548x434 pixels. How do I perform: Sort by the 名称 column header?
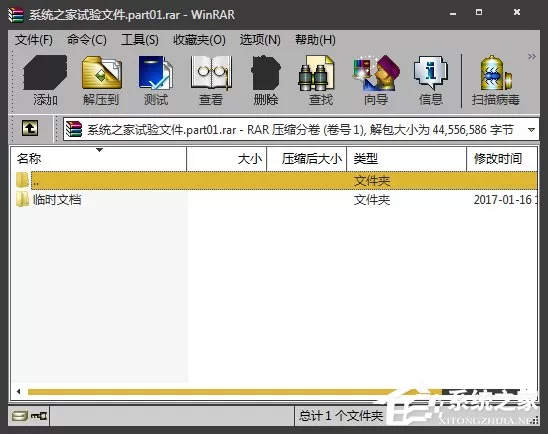click(x=99, y=159)
